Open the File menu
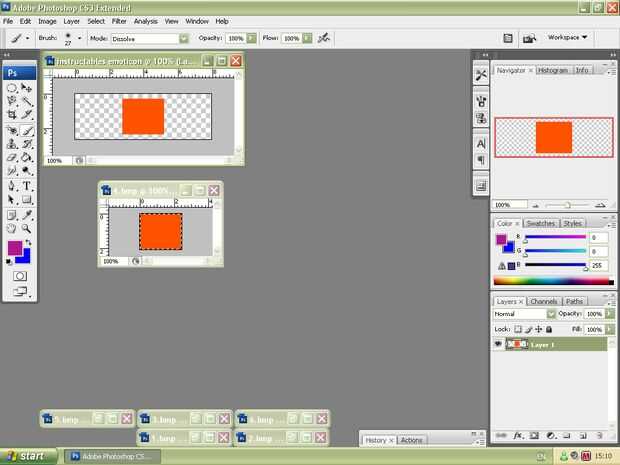The image size is (620, 465). coord(8,21)
